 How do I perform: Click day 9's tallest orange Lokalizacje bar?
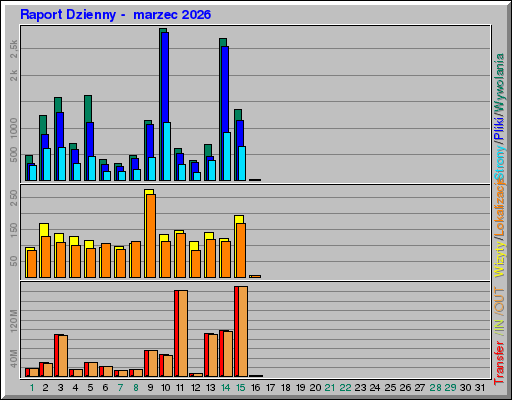(x=151, y=236)
